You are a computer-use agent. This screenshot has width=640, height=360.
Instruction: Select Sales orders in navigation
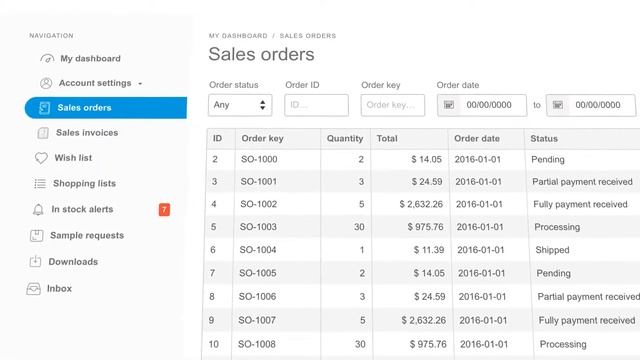106,108
